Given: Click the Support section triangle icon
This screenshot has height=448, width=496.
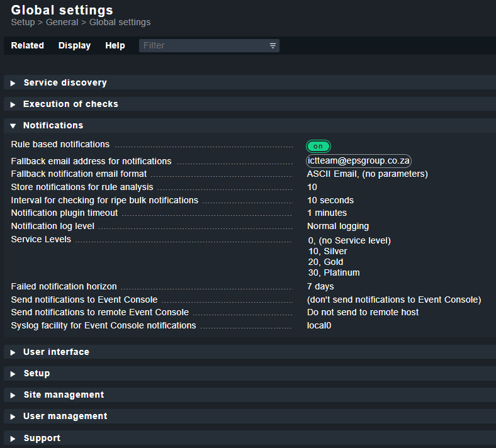Looking at the screenshot, I should [13, 439].
